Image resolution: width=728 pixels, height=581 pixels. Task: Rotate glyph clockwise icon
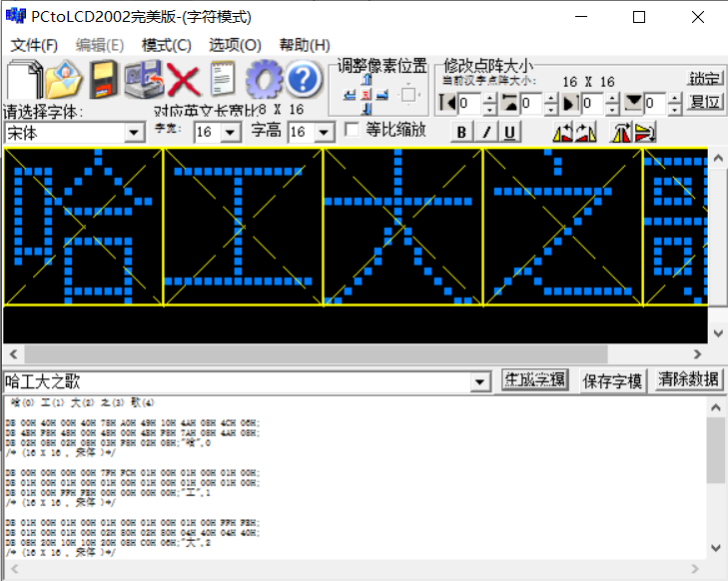[586, 133]
